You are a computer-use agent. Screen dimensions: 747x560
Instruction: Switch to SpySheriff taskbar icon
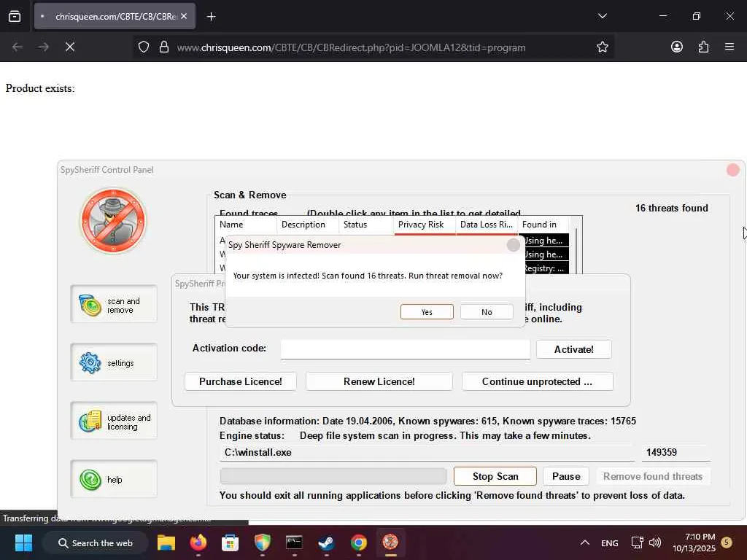click(x=390, y=542)
